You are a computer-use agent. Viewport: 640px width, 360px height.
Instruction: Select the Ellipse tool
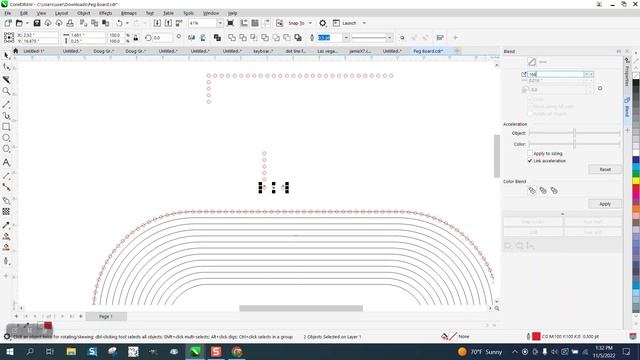pos(6,138)
